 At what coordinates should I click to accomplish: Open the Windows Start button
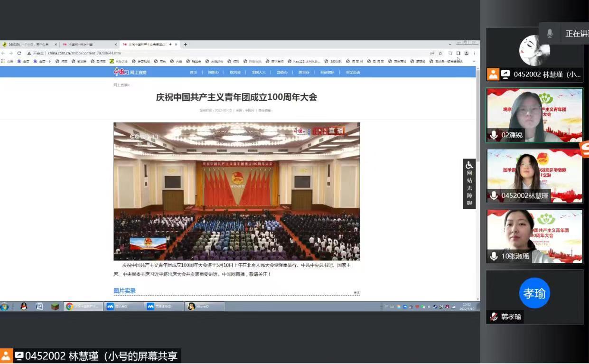pos(5,307)
